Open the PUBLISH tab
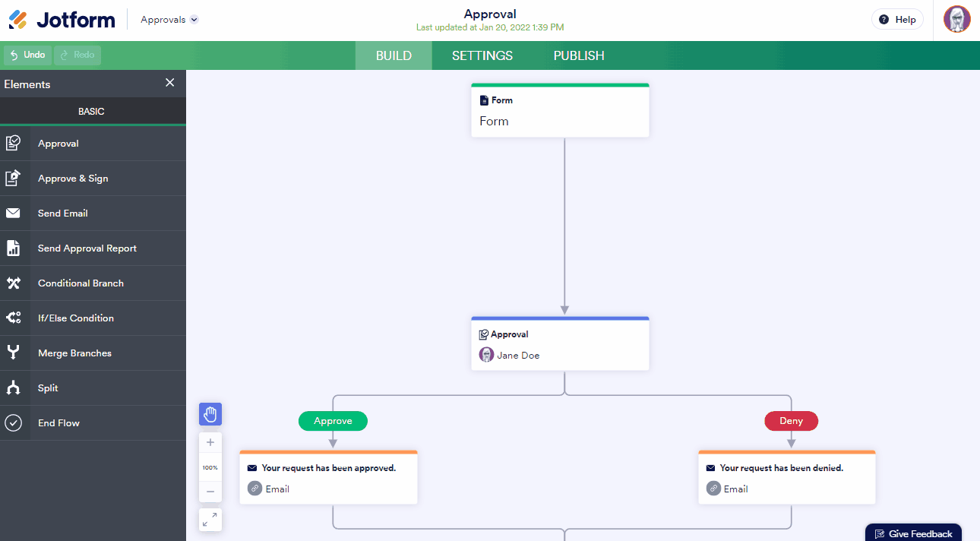This screenshot has height=541, width=980. (x=579, y=55)
